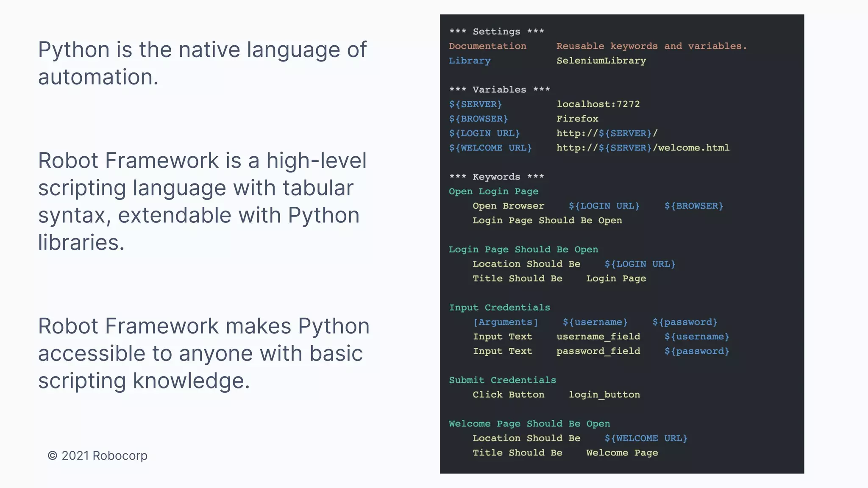The width and height of the screenshot is (868, 488).
Task: Click the 'Library' keyword in Settings
Action: tap(470, 61)
